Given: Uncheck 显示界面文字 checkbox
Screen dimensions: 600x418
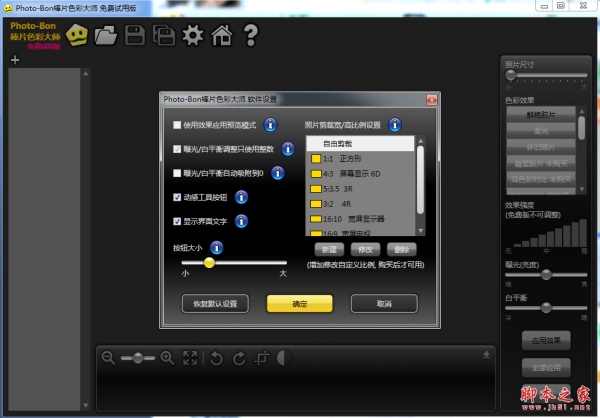Looking at the screenshot, I should click(177, 221).
